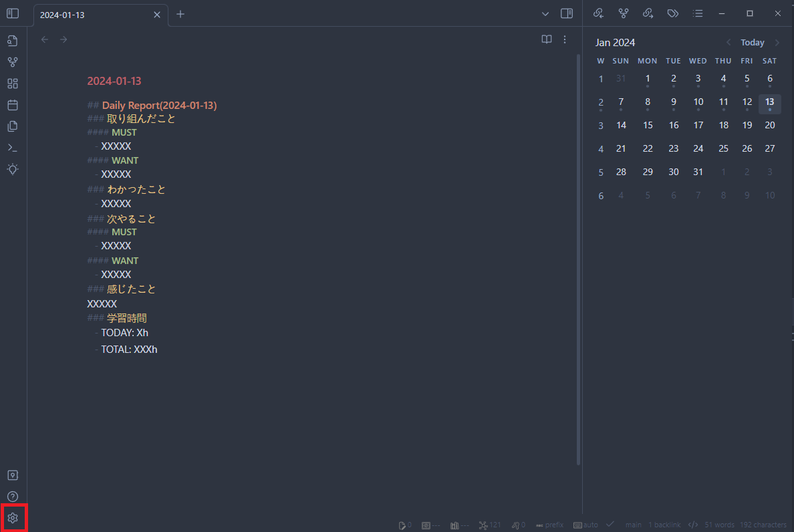The image size is (794, 532).
Task: Expand the tab list dropdown chevron
Action: [545, 14]
